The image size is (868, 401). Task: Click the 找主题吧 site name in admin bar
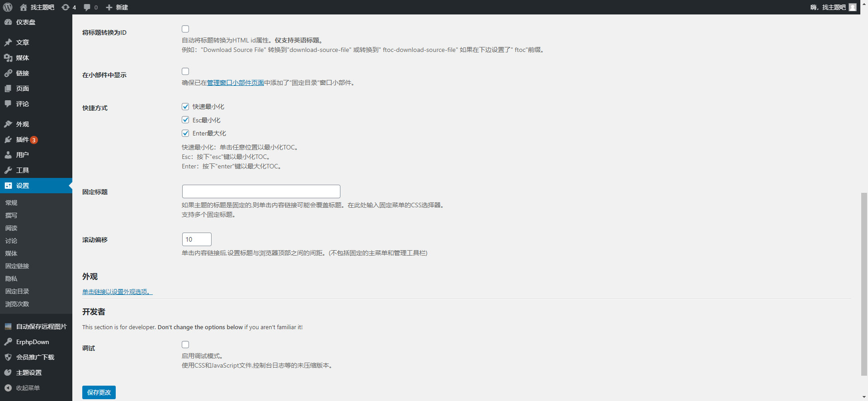click(x=42, y=7)
